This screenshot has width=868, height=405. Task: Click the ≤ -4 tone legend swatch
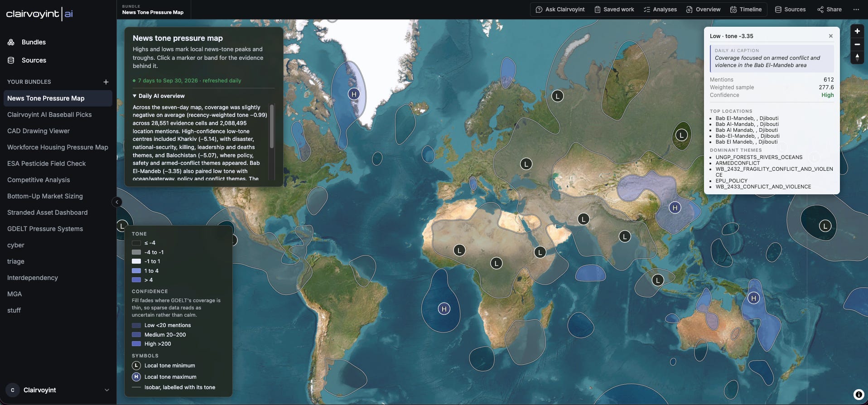click(136, 243)
